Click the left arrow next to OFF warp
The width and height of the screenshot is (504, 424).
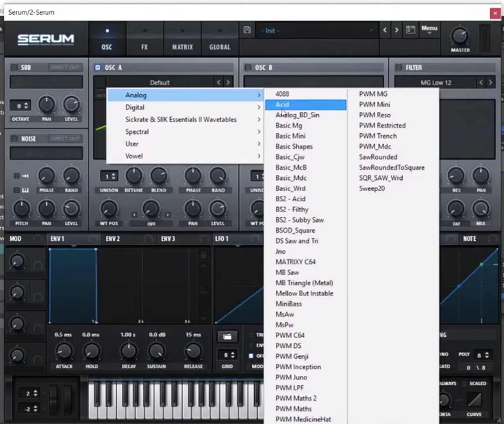click(x=134, y=215)
